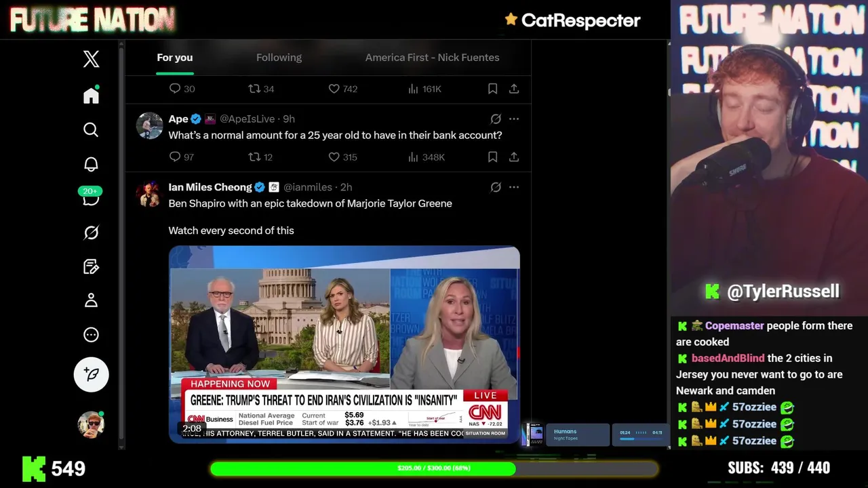Screen dimensions: 868x488
Task: Click Ian Miles Cheong's verified badge
Action: pos(259,187)
